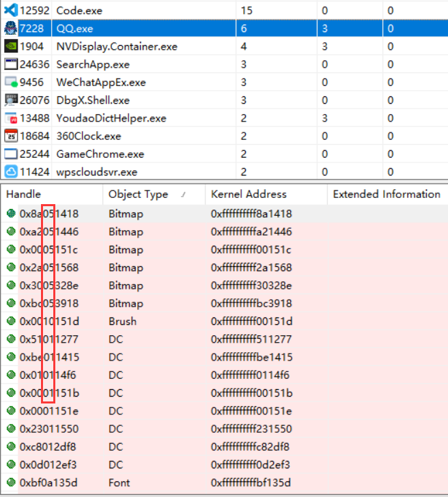The width and height of the screenshot is (448, 497).
Task: Click the icon of handle 0x2a051568
Action: pos(11,267)
